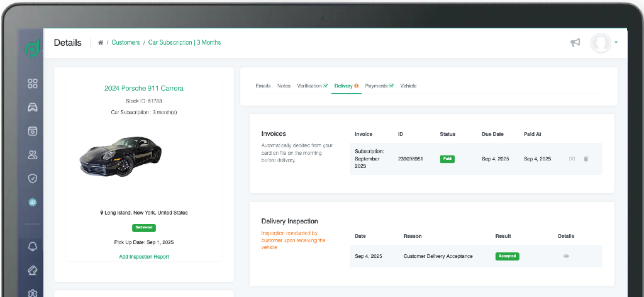Open the dashboard grid icon in sidebar
The height and width of the screenshot is (297, 644).
tap(33, 84)
